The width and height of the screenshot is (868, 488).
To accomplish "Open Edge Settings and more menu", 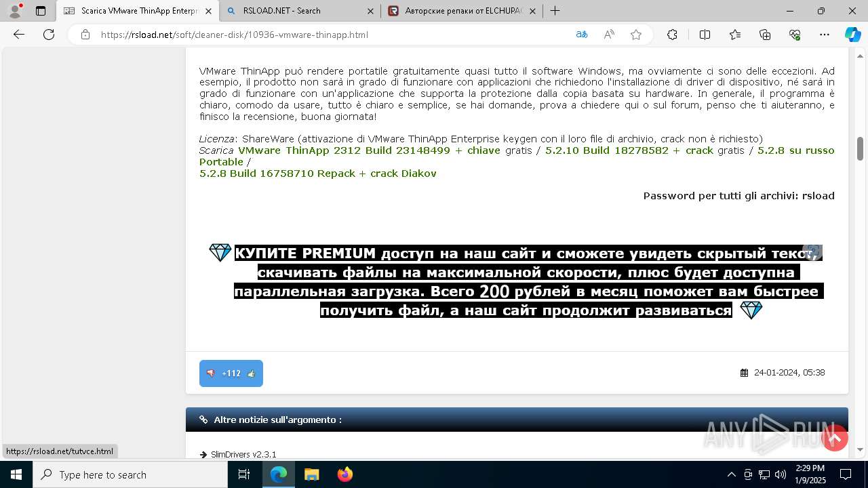I will pos(825,35).
